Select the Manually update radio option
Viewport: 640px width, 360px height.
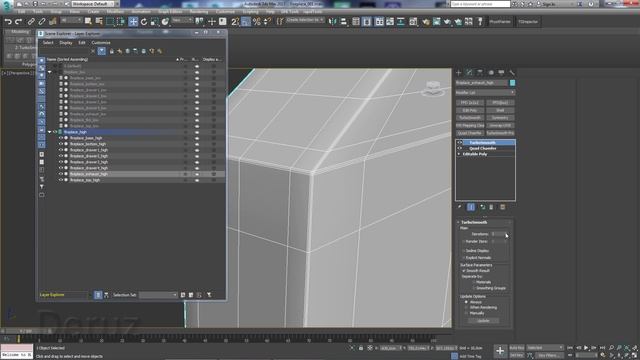click(x=466, y=313)
